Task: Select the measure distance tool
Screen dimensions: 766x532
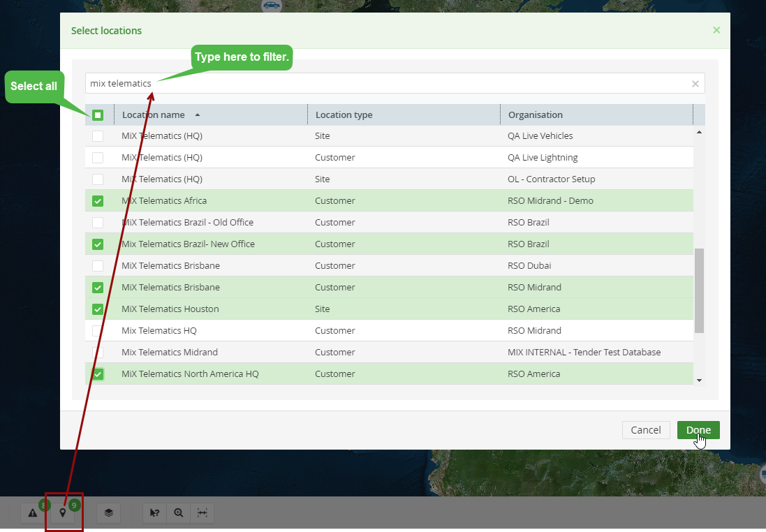Action: point(202,512)
